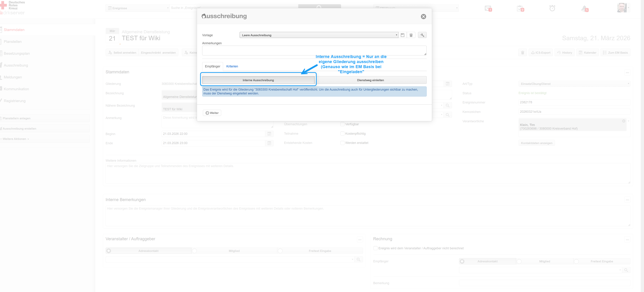Switch to the Kriterien tab
This screenshot has width=644, height=292.
[232, 66]
